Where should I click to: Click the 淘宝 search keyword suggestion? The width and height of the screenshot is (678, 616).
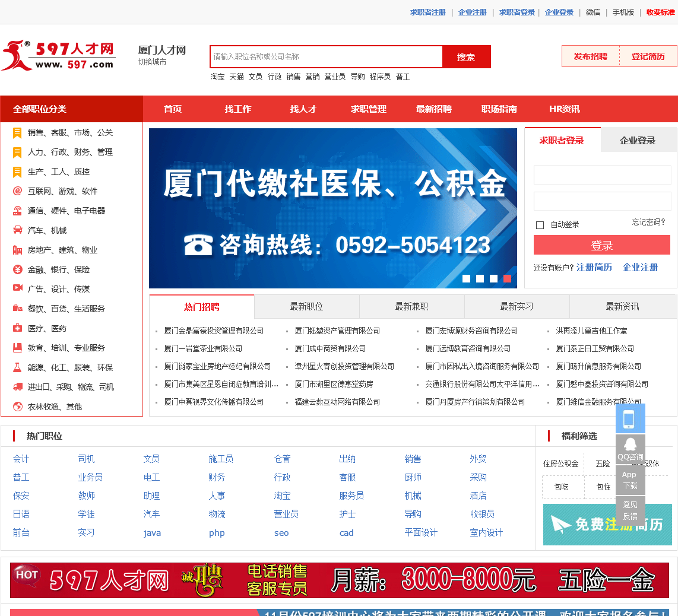point(217,77)
